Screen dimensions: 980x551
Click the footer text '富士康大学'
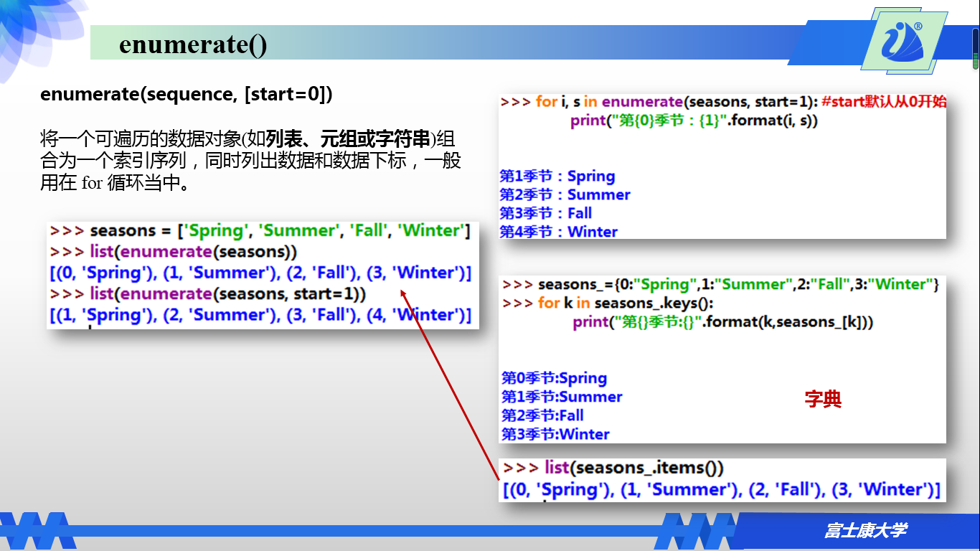pyautogui.click(x=865, y=531)
